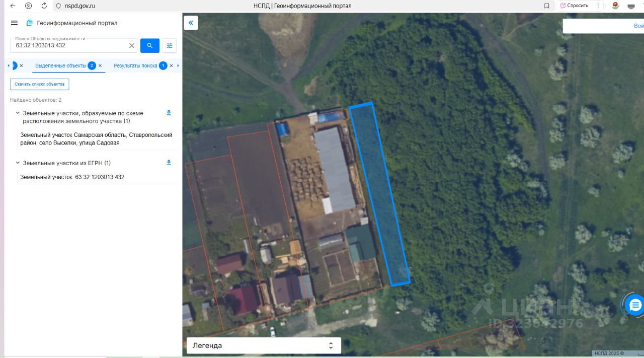Screen dimensions: 644x358
Task: Click the site security shield icon
Action: point(58,6)
